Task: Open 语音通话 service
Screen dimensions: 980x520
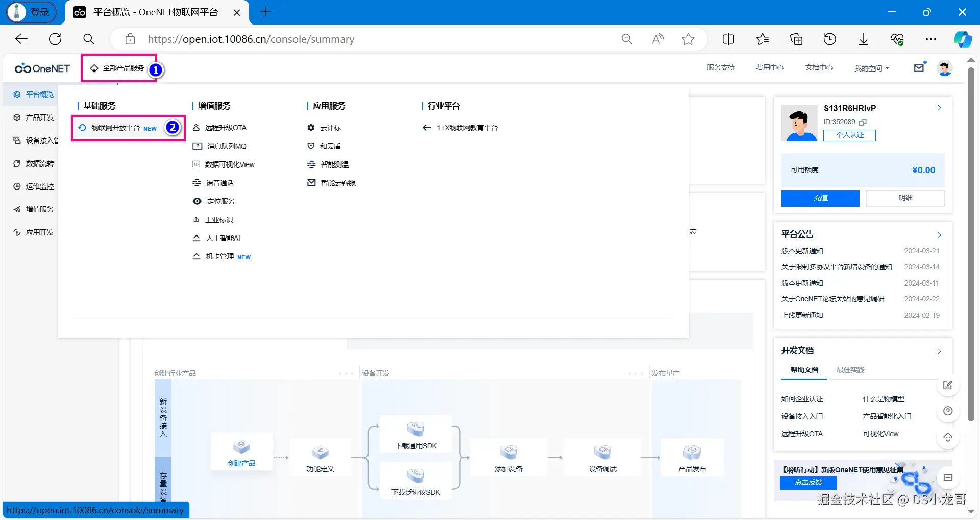Action: [x=213, y=183]
